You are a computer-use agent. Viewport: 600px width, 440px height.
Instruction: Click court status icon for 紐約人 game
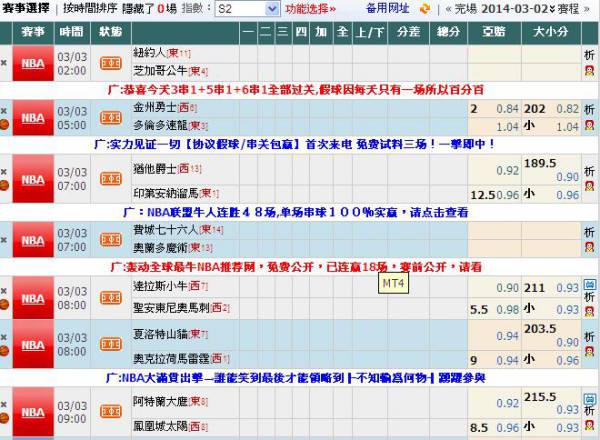(x=111, y=64)
